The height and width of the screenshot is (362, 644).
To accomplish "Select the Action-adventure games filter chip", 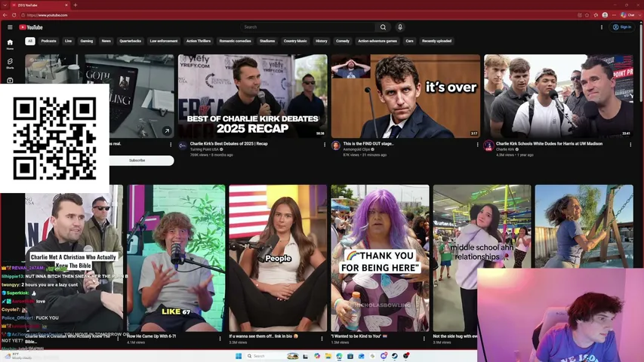I will [x=377, y=41].
